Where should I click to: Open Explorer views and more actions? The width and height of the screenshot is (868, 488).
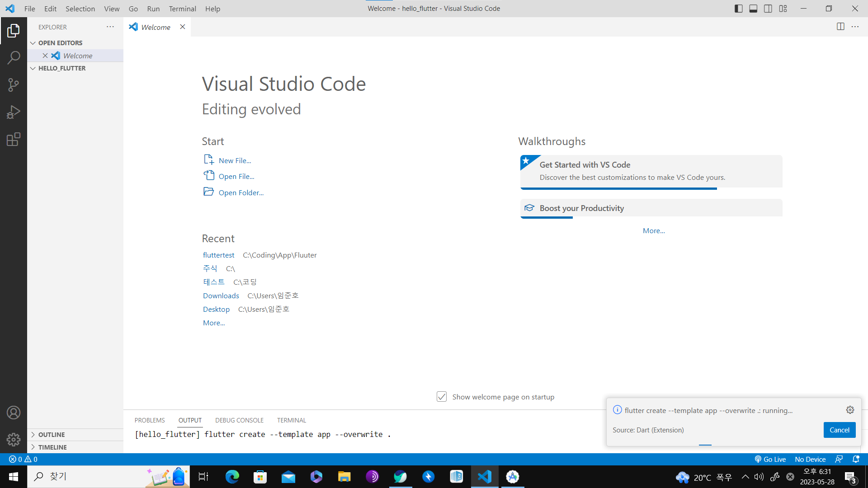point(110,27)
